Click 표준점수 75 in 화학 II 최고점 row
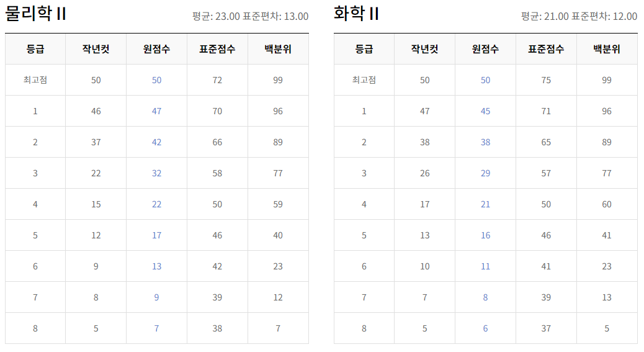644x352 pixels. click(546, 80)
